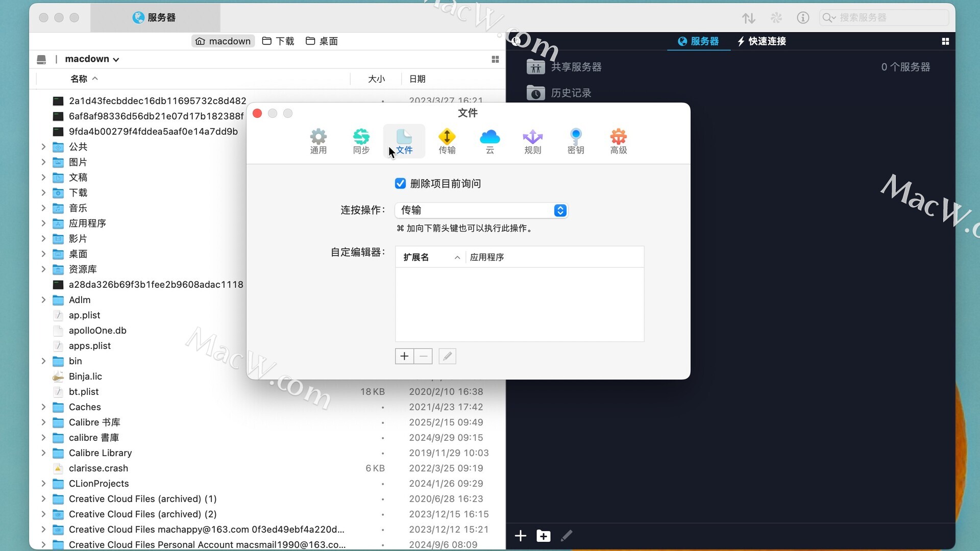The image size is (980, 551).
Task: Click the 搜索服务器 search field
Action: pos(888,18)
